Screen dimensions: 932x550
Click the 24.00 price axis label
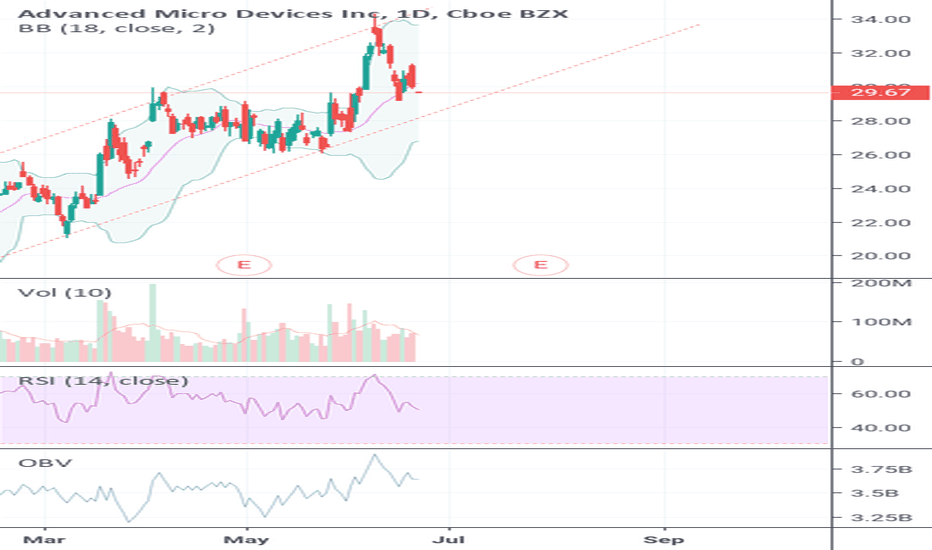point(881,189)
